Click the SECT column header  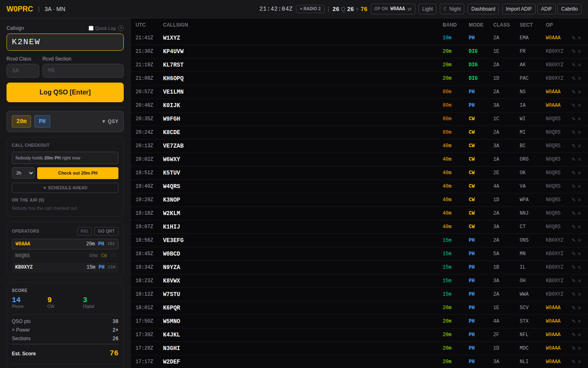point(526,25)
